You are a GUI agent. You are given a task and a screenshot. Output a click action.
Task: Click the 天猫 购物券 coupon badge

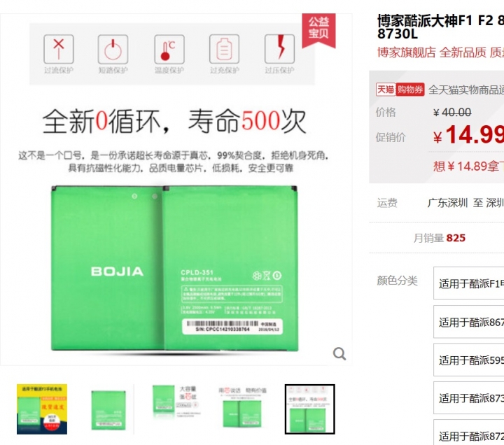[400, 90]
